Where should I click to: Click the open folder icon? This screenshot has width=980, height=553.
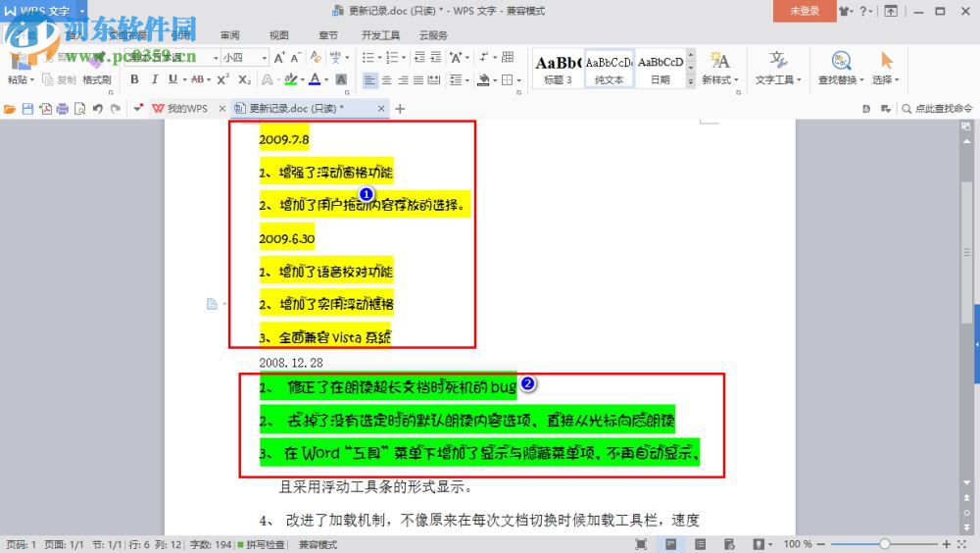point(10,109)
